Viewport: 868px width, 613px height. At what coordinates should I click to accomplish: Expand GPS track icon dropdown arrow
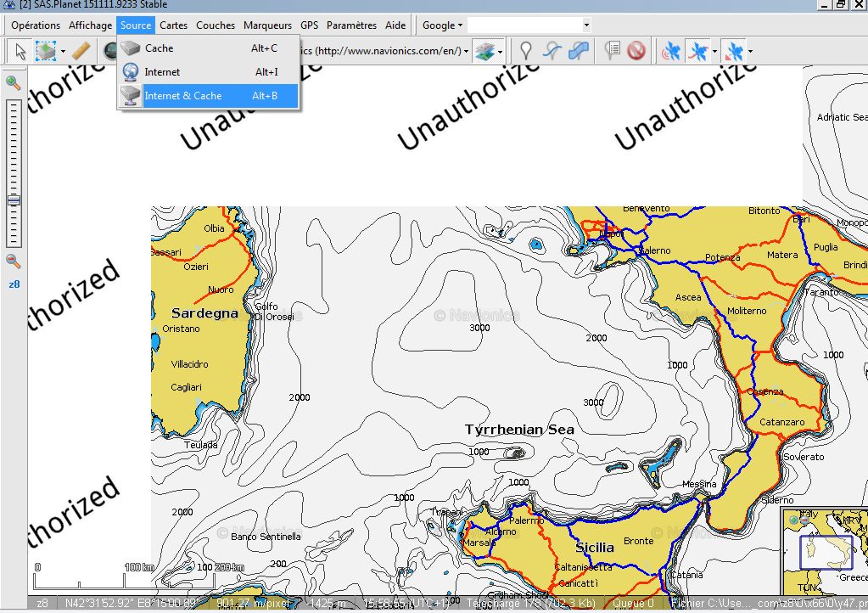point(714,52)
